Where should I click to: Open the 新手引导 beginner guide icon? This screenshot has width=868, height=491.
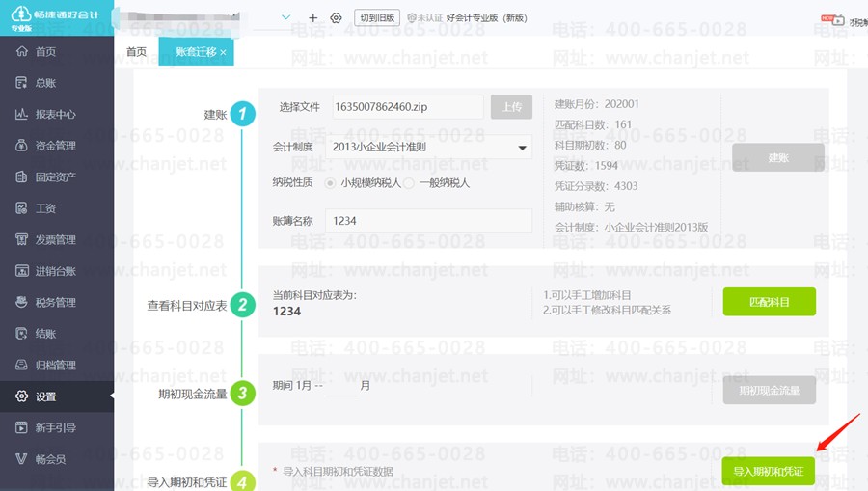pyautogui.click(x=21, y=427)
